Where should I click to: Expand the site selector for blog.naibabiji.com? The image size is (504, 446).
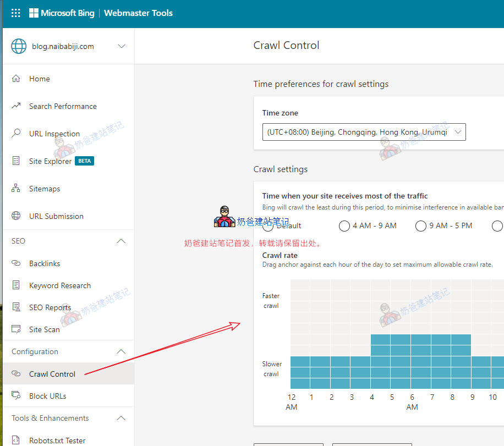point(121,46)
